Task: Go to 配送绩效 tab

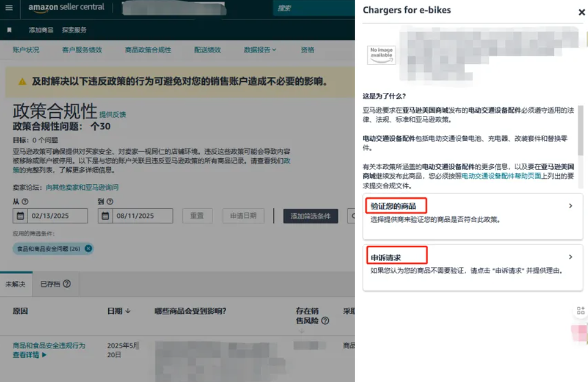Action: coord(208,50)
